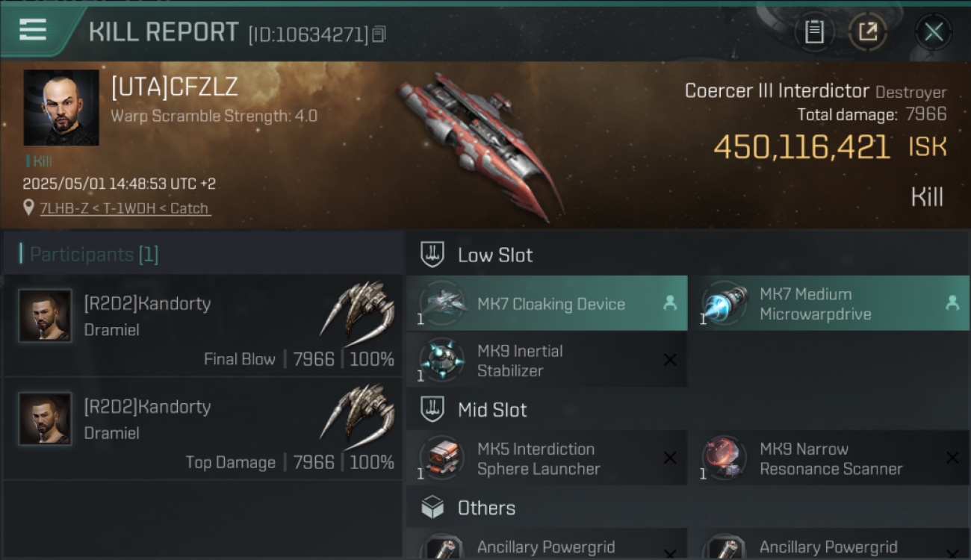This screenshot has width=971, height=560.
Task: Click the MK5 Interdiction Sphere Launcher icon
Action: point(442,458)
